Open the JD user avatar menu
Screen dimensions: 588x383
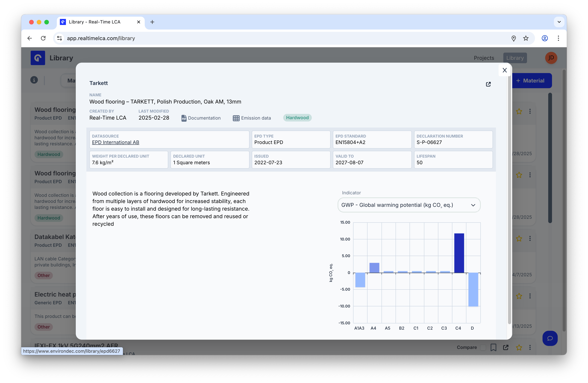pyautogui.click(x=551, y=58)
